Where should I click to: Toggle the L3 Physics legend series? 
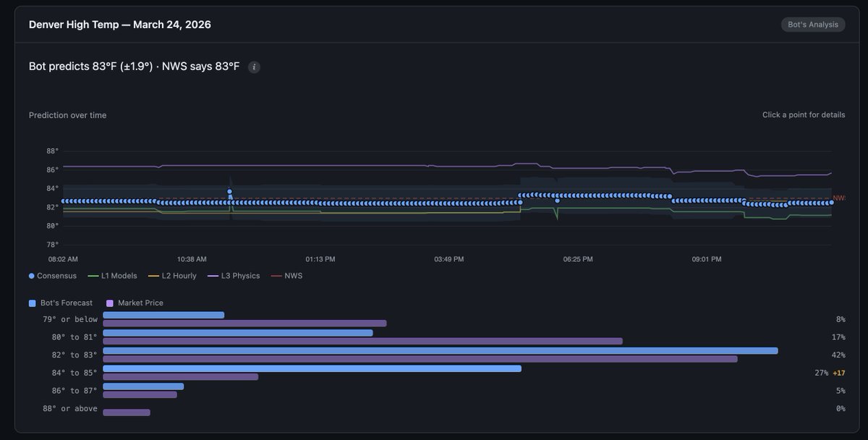click(234, 276)
